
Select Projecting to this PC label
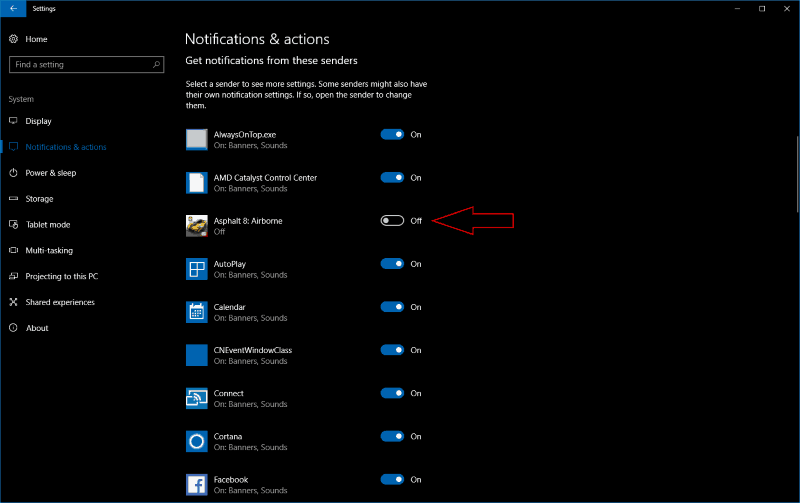62,276
